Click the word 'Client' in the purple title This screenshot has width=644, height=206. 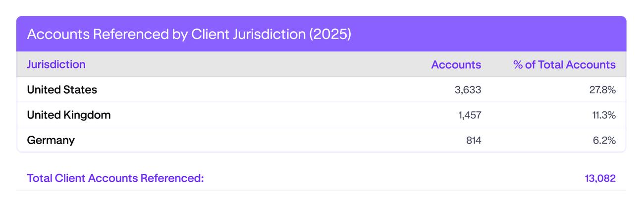[210, 35]
